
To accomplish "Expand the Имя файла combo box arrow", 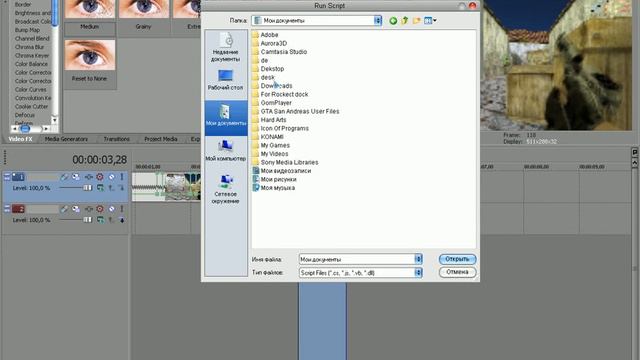I will [x=418, y=259].
